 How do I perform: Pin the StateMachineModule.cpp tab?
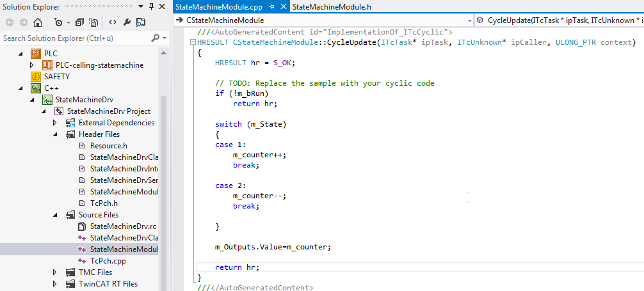click(x=272, y=7)
